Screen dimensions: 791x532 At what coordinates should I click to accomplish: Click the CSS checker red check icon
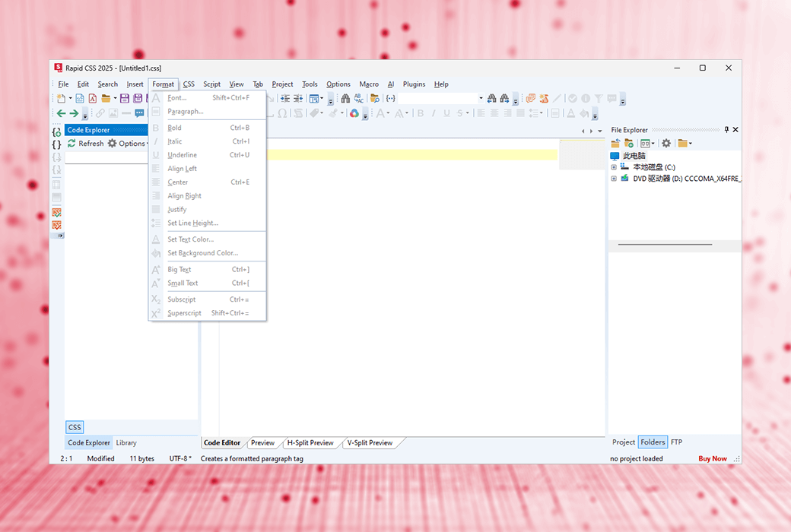tap(57, 225)
